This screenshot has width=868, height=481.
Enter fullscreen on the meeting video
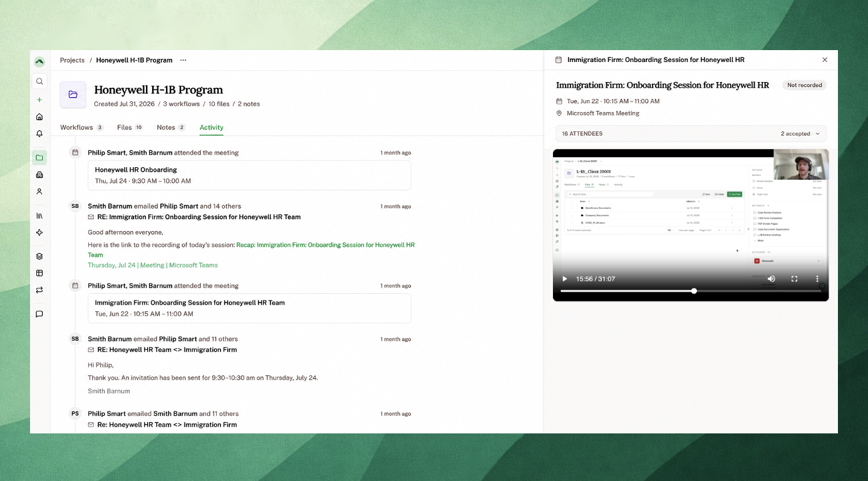(794, 279)
